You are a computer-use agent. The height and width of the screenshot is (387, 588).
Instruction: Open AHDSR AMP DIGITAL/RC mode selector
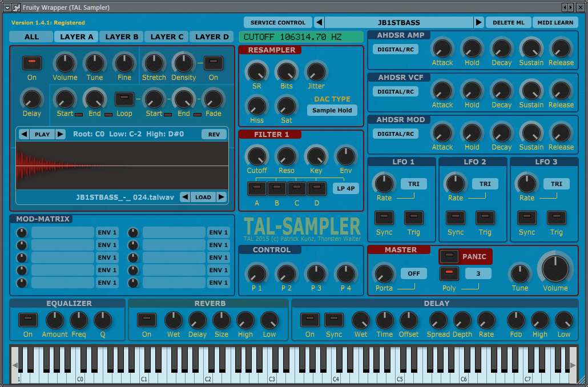click(395, 49)
